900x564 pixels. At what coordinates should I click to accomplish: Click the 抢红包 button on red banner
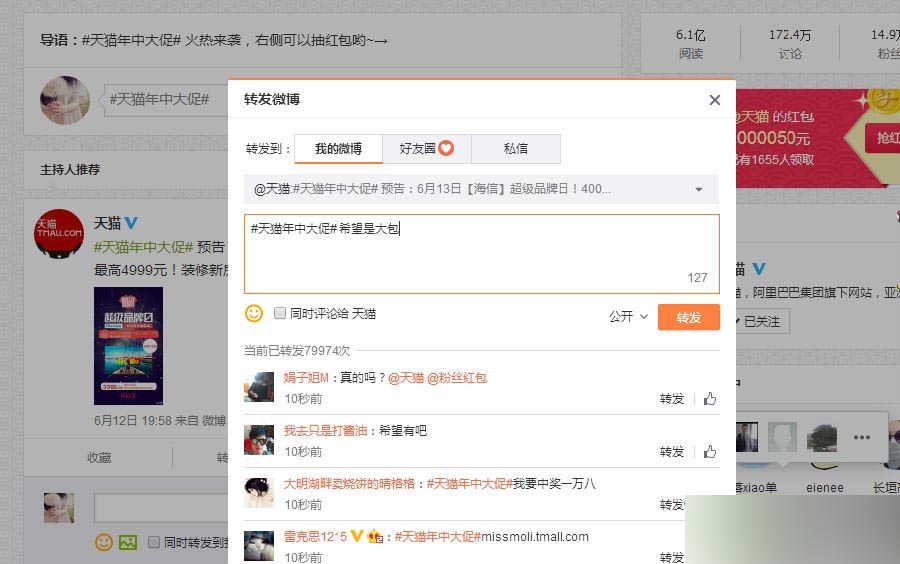(x=883, y=138)
